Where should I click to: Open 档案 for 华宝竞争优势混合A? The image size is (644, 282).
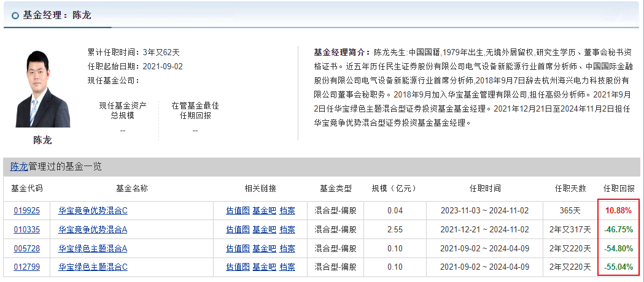[287, 229]
